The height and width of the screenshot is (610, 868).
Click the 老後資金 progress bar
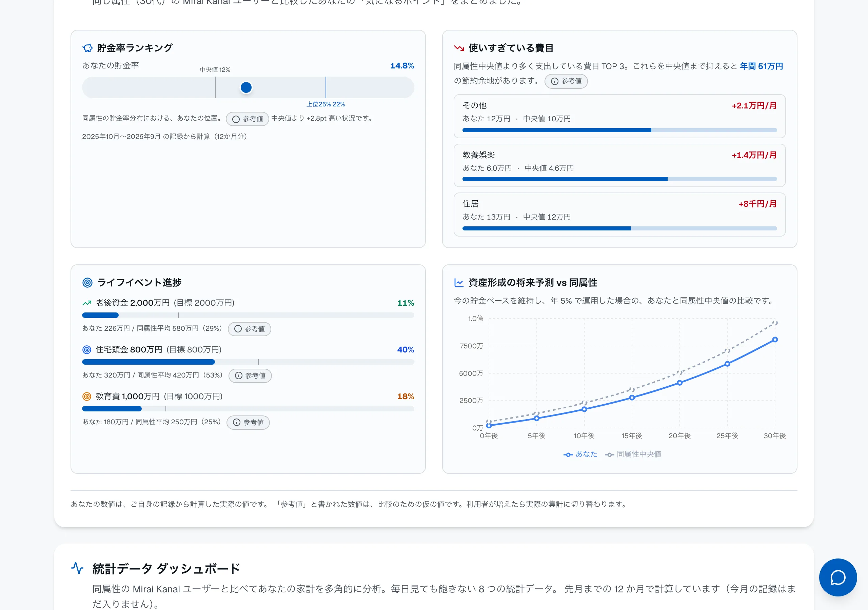248,315
